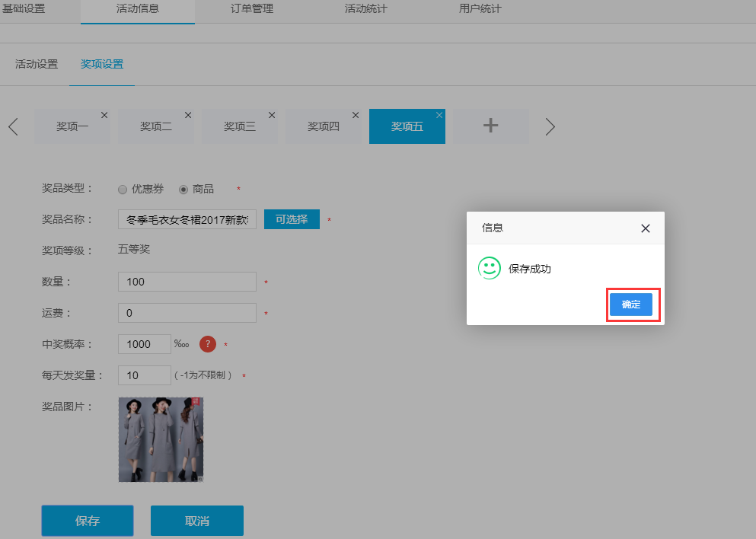Open the 活动信息 tab

tap(138, 8)
